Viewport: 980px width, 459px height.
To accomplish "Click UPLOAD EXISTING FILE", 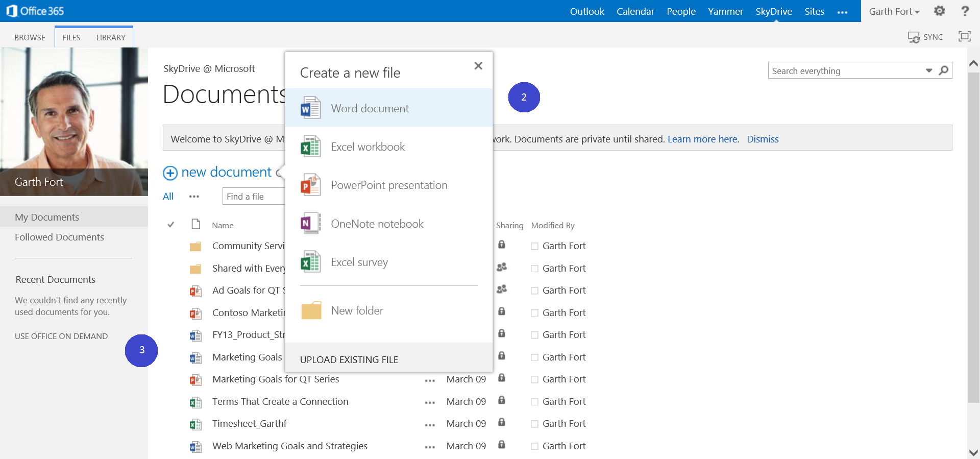I will pyautogui.click(x=349, y=359).
